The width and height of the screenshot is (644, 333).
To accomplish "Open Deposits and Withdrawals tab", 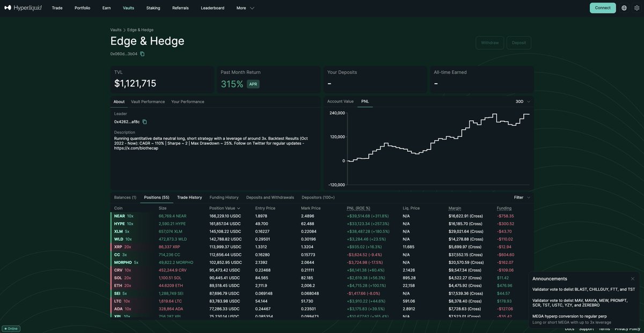I will tap(270, 197).
